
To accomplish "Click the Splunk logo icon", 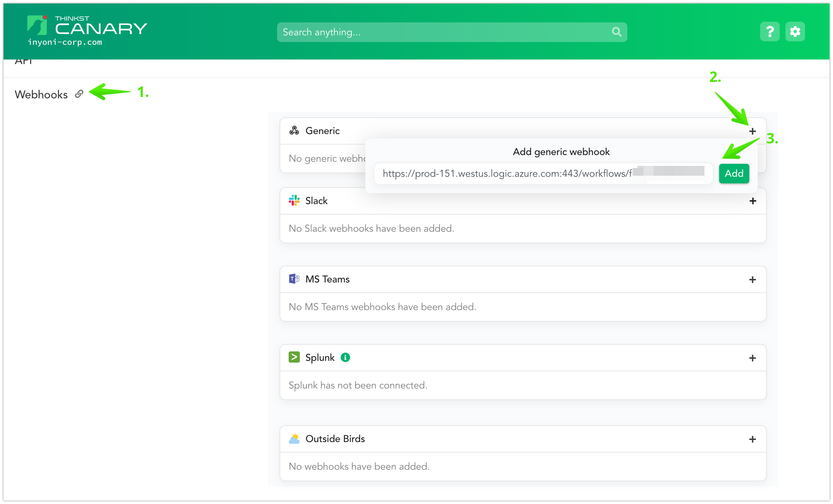I will tap(294, 357).
